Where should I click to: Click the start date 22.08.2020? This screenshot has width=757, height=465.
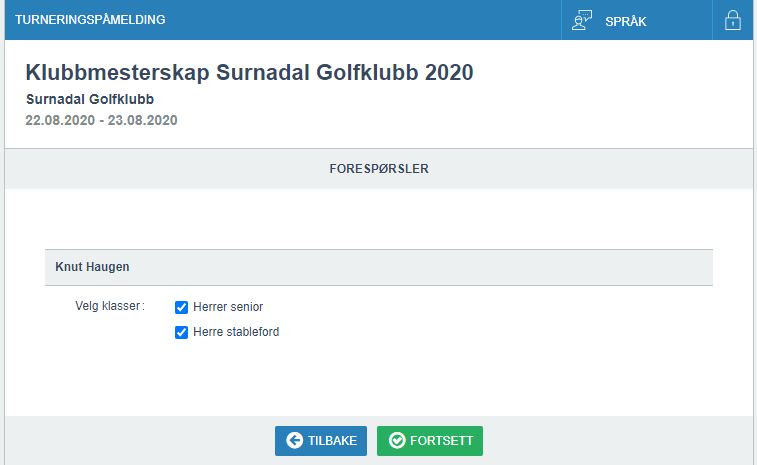tap(57, 120)
